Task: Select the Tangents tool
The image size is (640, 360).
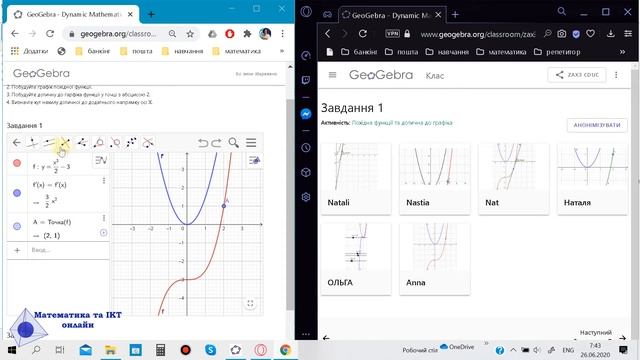Action: [x=98, y=142]
